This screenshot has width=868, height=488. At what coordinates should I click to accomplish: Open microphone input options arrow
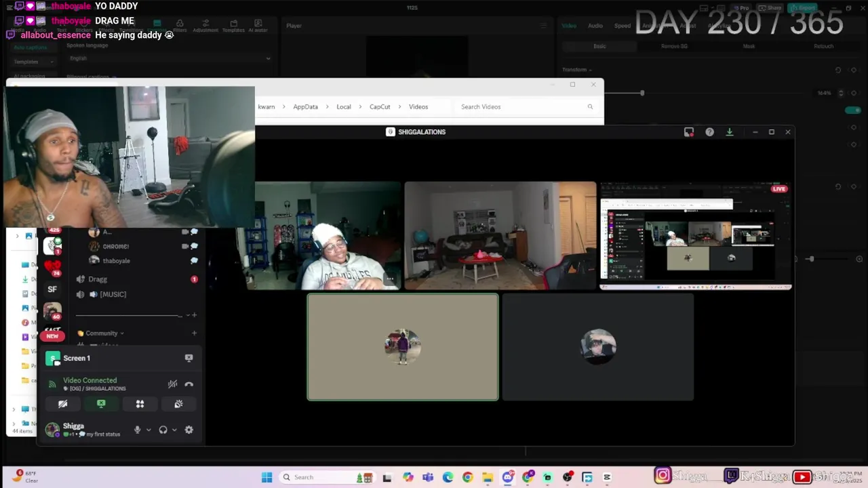pos(149,430)
